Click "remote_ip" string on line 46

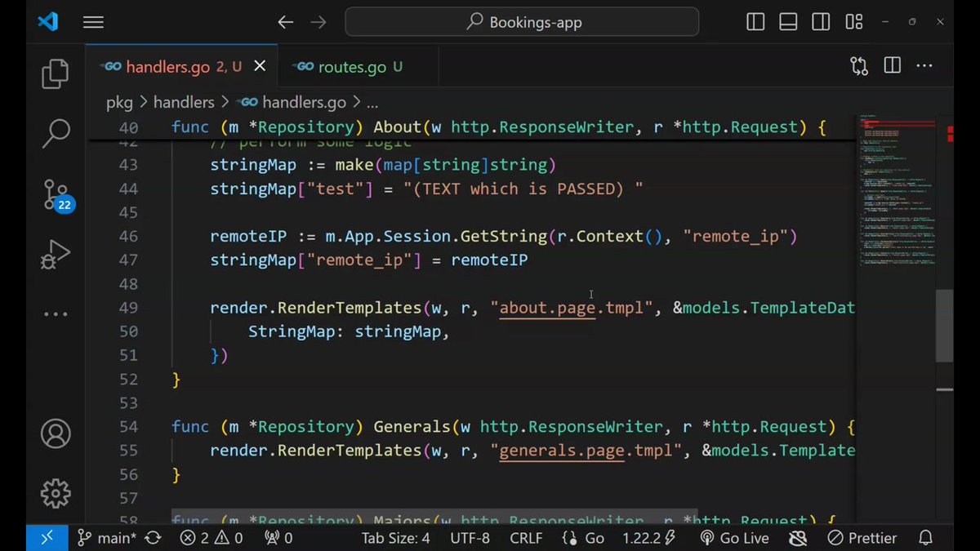click(735, 237)
